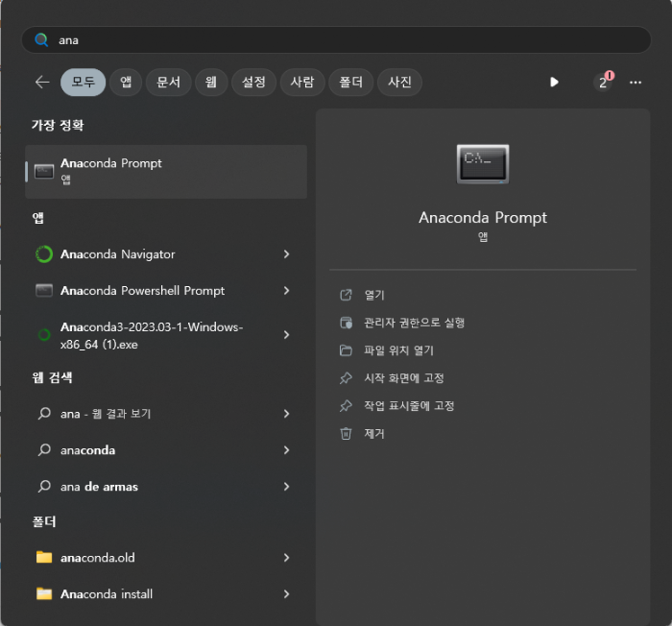Click Anaconda Prompt title in preview pane
672x626 pixels.
(x=483, y=218)
